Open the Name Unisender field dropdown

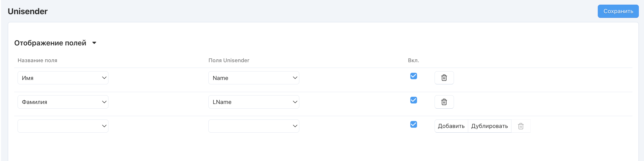point(254,78)
